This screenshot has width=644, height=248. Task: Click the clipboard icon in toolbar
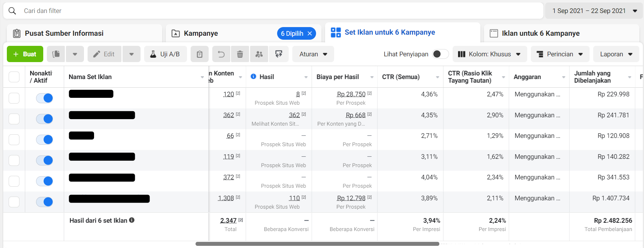point(200,54)
